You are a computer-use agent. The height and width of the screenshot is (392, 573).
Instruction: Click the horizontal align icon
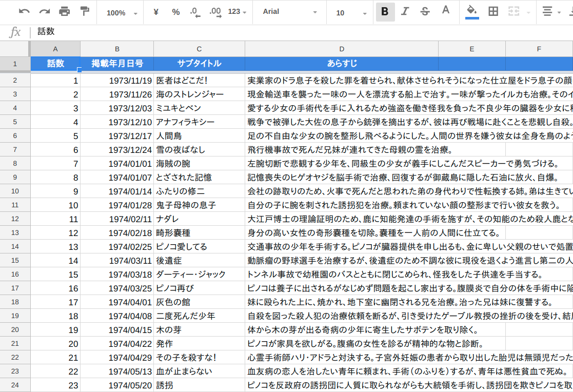tap(547, 12)
